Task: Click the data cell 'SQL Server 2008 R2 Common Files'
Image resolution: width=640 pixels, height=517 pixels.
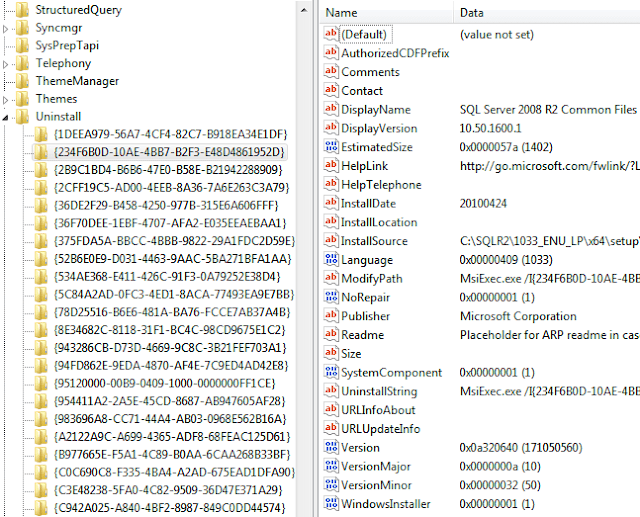Action: click(x=548, y=109)
